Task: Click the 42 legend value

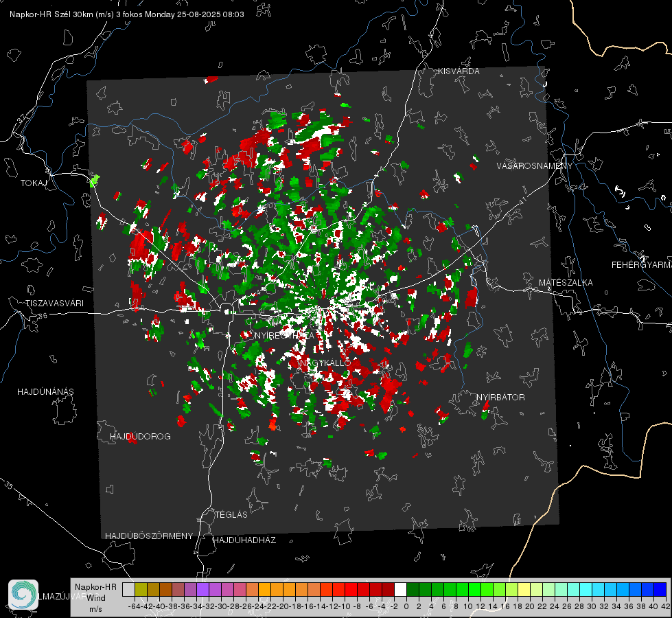Action: tap(666, 606)
